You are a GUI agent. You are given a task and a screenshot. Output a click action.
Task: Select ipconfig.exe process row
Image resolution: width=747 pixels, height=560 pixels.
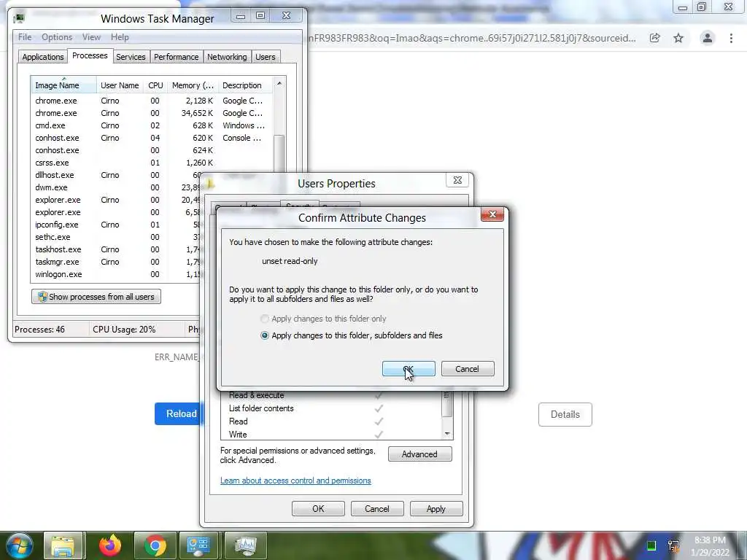pyautogui.click(x=116, y=225)
